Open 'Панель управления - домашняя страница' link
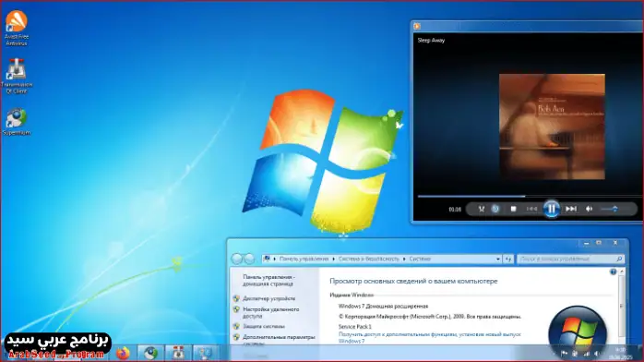Image resolution: width=644 pixels, height=362 pixels. click(268, 280)
